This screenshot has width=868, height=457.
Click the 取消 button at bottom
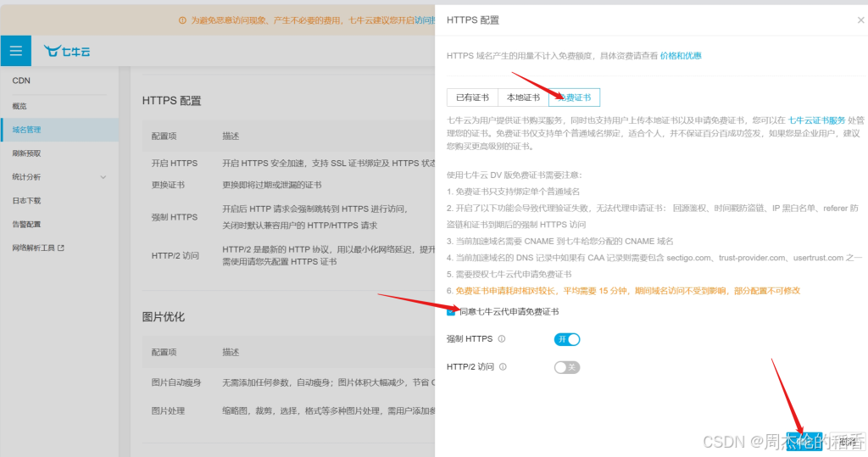[847, 442]
